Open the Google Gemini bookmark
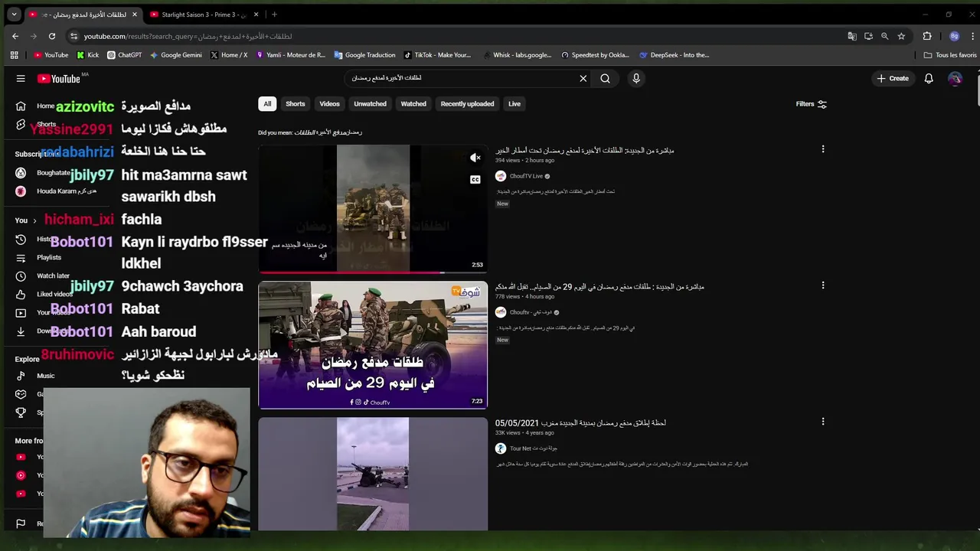 [176, 55]
